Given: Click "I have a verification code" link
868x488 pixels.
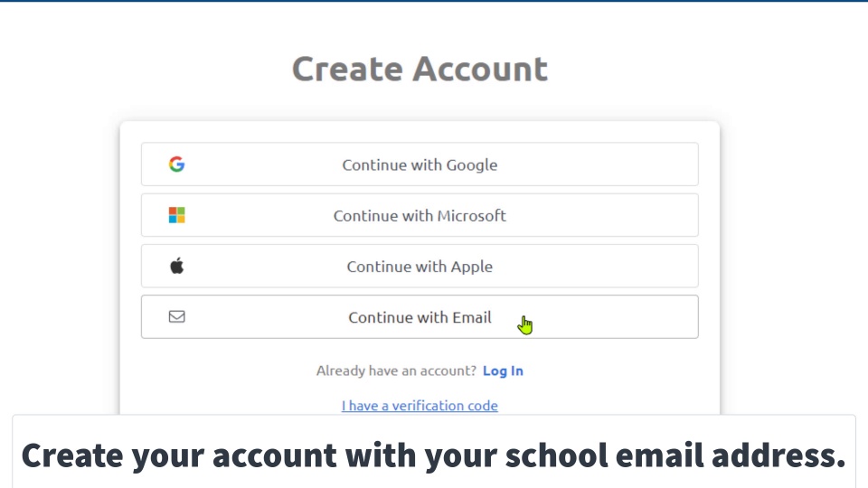Looking at the screenshot, I should 420,406.
